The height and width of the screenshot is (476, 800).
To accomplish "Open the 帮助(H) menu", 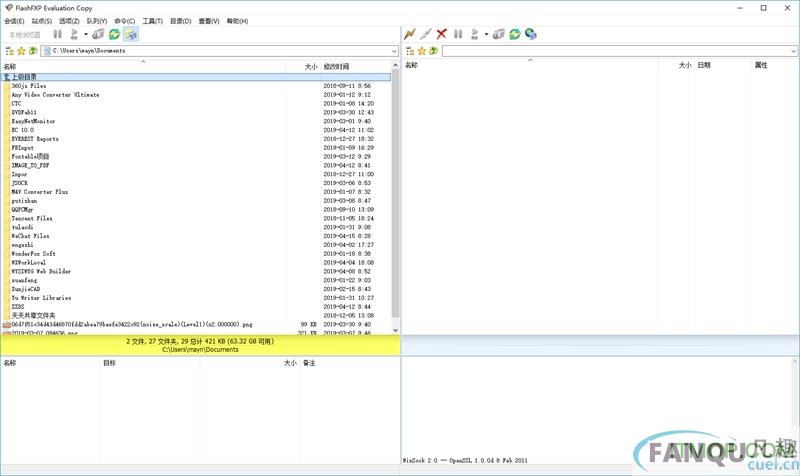I will pos(237,21).
